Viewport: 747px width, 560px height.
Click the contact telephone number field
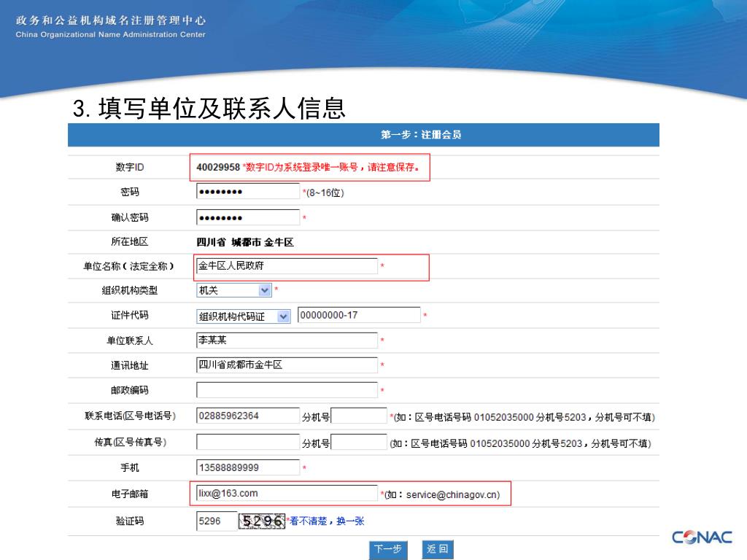click(248, 416)
